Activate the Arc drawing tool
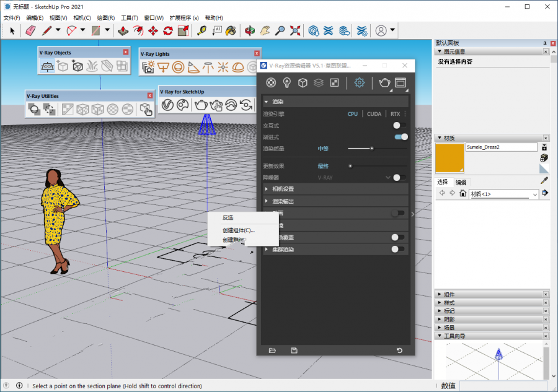 tap(71, 31)
